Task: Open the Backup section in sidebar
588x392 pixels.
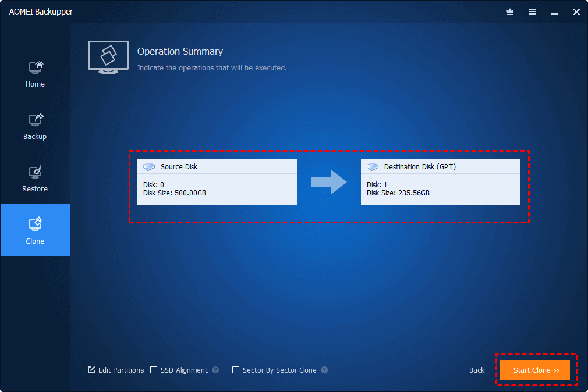Action: coord(35,127)
